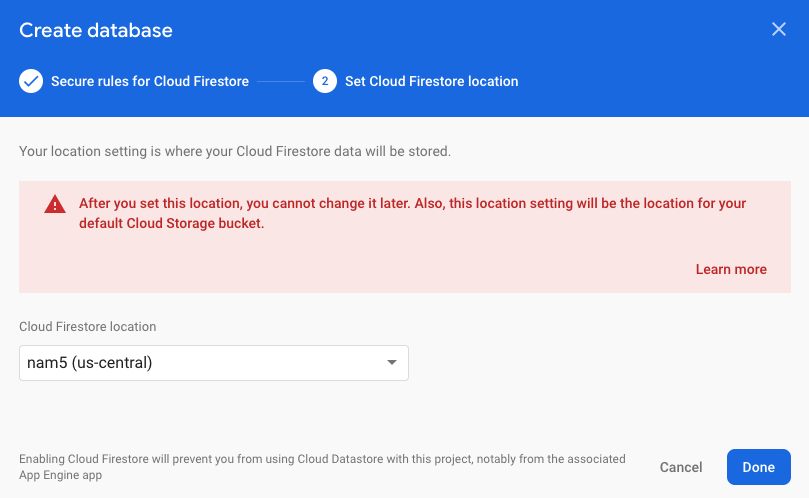
Task: Go to Secure rules for Cloud Firestore step
Action: point(150,81)
